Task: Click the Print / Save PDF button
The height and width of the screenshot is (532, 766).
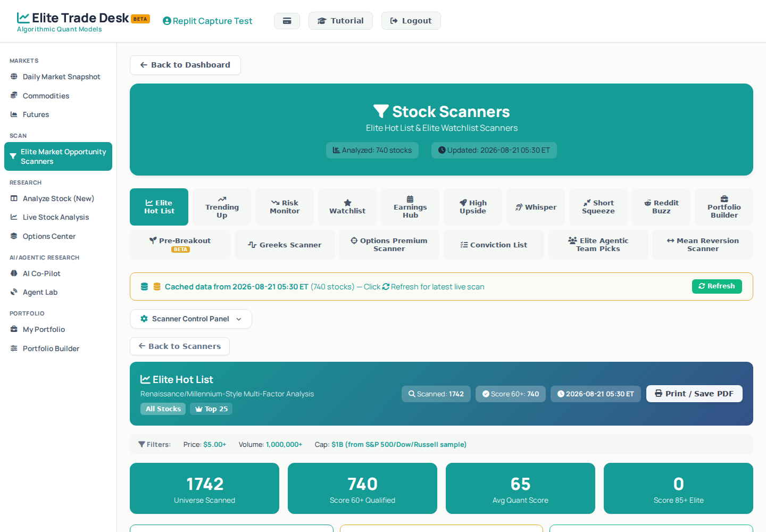Action: [x=694, y=394]
